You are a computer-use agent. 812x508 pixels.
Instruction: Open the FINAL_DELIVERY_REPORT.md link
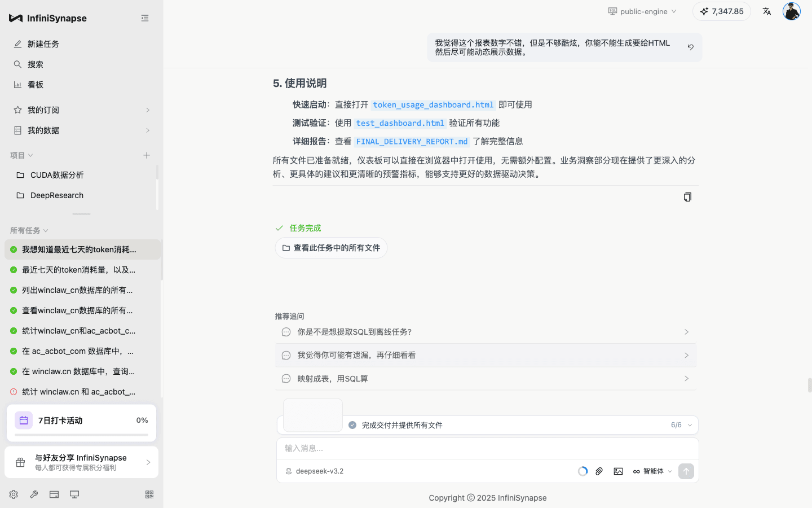(412, 141)
